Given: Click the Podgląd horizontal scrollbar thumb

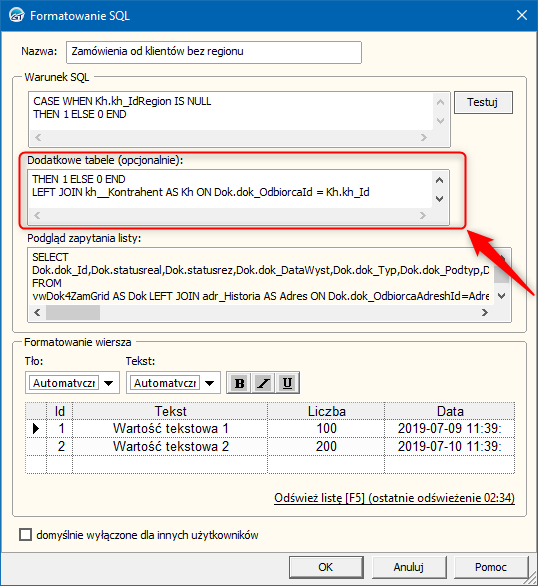Looking at the screenshot, I should pos(73,312).
